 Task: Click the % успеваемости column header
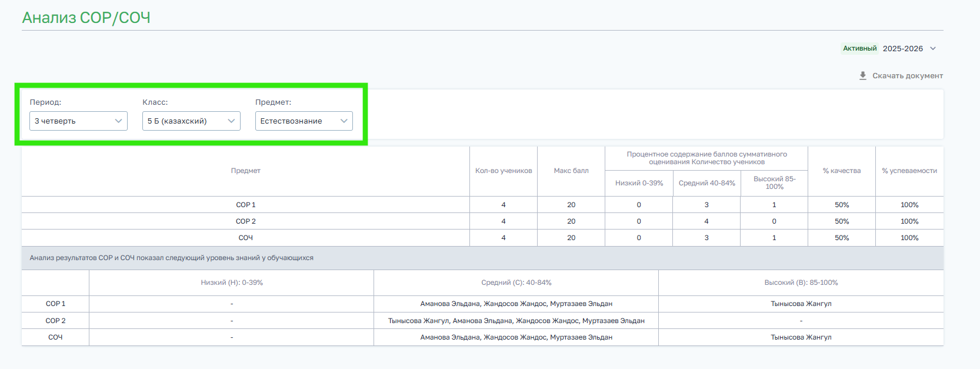point(909,171)
